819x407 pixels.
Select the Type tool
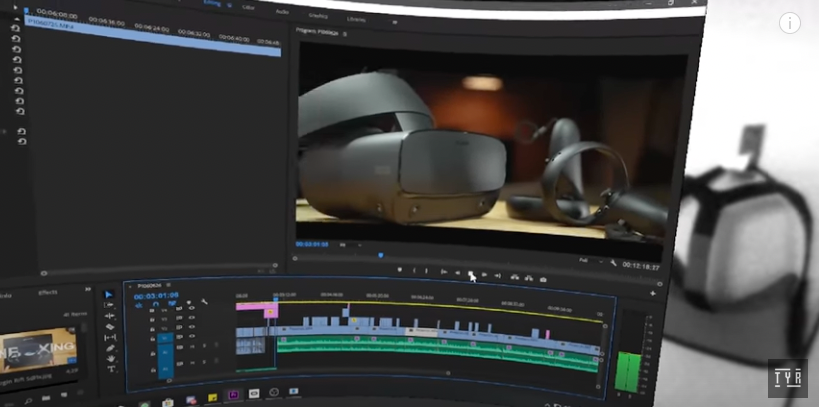[x=111, y=369]
